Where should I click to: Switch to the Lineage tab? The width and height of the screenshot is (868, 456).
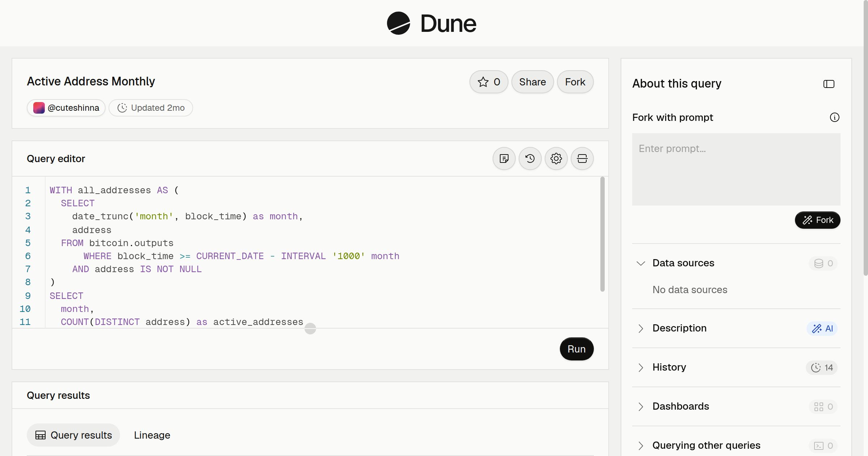click(x=152, y=435)
